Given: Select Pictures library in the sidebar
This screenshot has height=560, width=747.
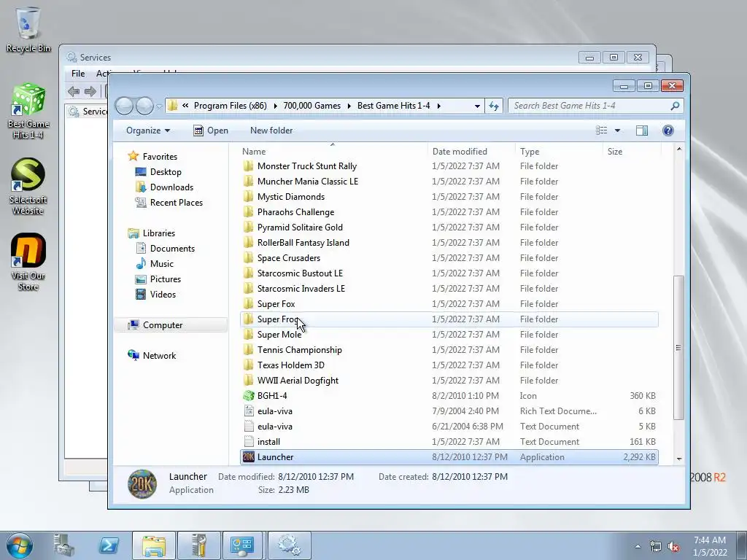Looking at the screenshot, I should click(x=166, y=279).
